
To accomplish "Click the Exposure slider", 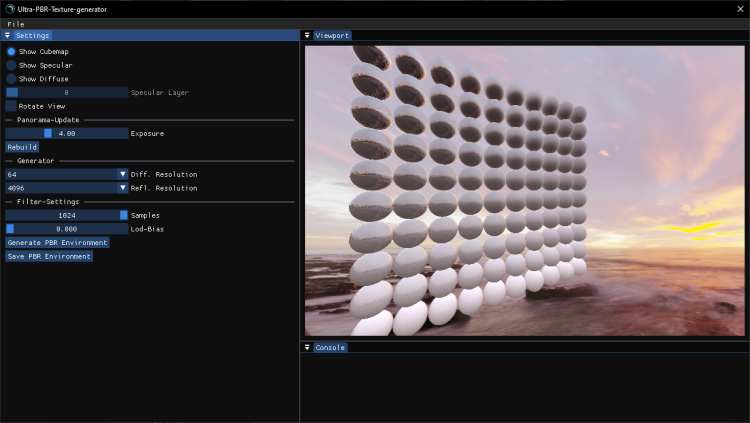I will click(67, 133).
